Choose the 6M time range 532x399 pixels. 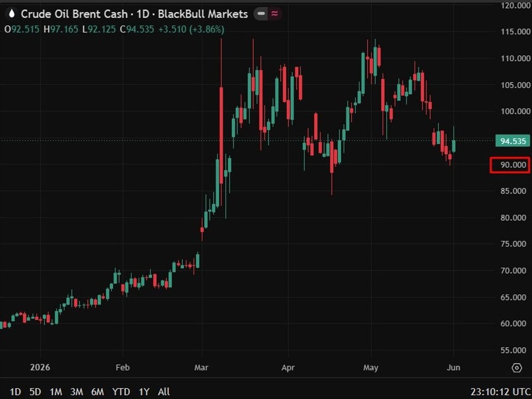97,392
